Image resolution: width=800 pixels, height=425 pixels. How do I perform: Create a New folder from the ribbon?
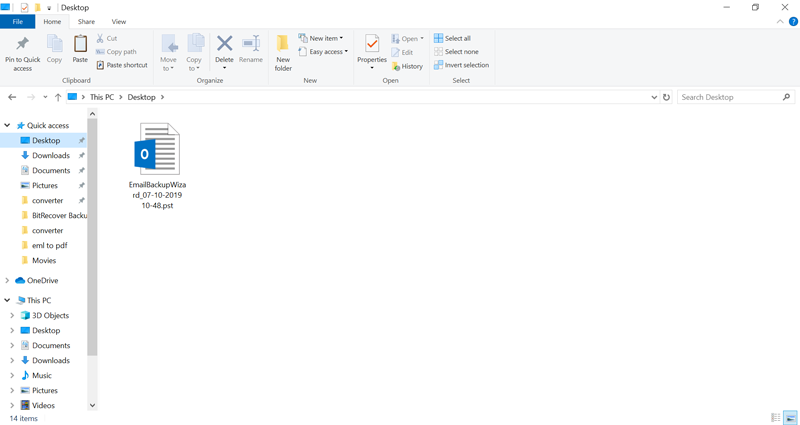pos(283,51)
